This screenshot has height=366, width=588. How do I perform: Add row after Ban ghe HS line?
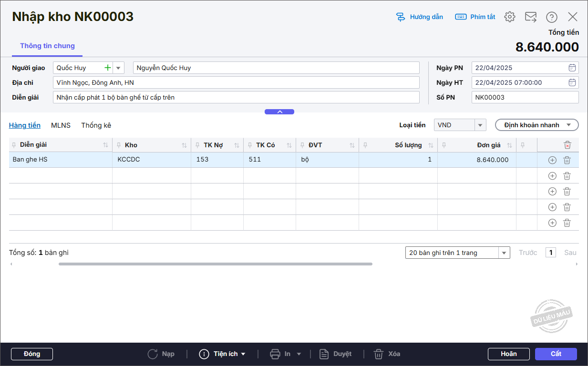pyautogui.click(x=552, y=160)
